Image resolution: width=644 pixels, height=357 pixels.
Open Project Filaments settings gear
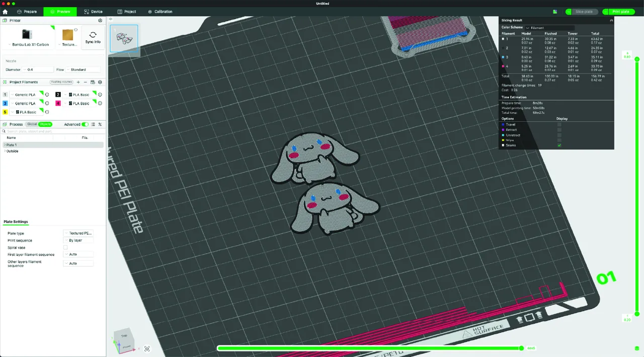click(x=100, y=82)
